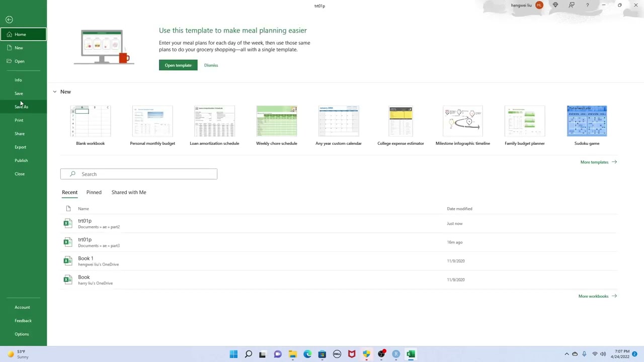644x362 pixels.
Task: Sort by Date modified column header
Action: pyautogui.click(x=459, y=209)
